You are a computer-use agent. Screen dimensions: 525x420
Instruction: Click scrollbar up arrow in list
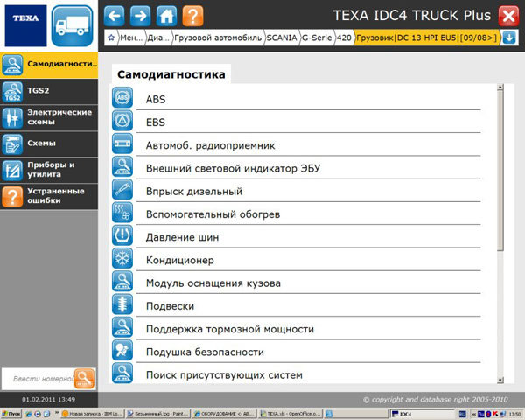click(500, 87)
